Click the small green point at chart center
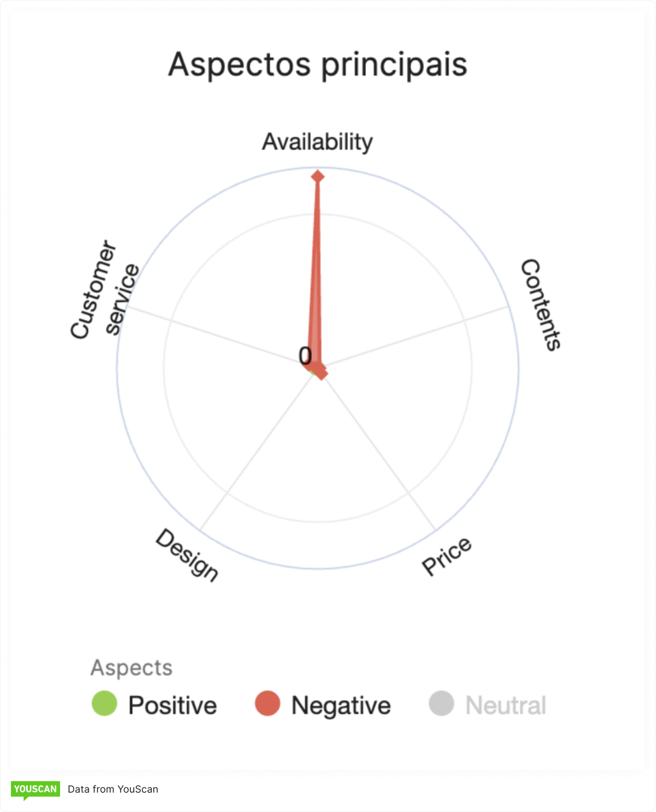The height and width of the screenshot is (812, 656). [313, 371]
